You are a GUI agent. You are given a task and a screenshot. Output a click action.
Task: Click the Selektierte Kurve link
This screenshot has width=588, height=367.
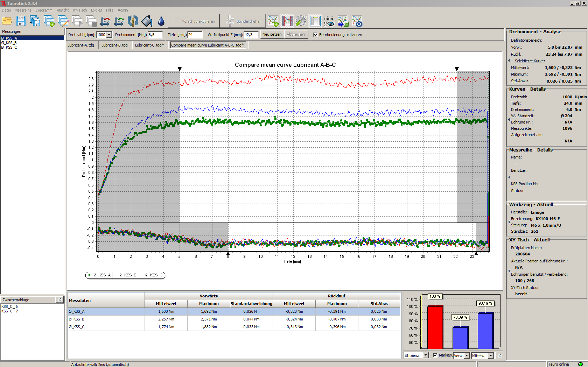pyautogui.click(x=530, y=61)
